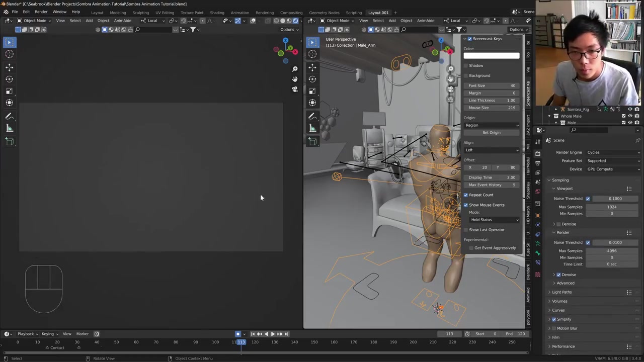Switch to the Animation workspace tab
Viewport: 644px width, 362px height.
pos(239,13)
